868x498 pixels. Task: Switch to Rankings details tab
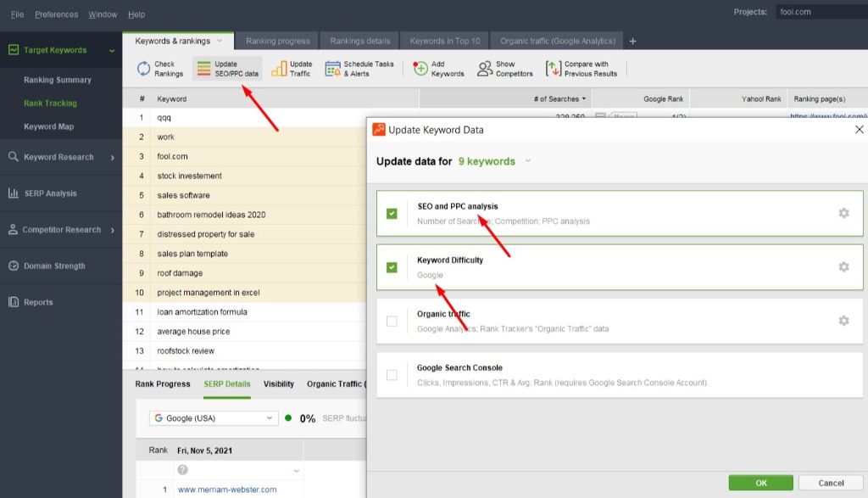point(359,41)
